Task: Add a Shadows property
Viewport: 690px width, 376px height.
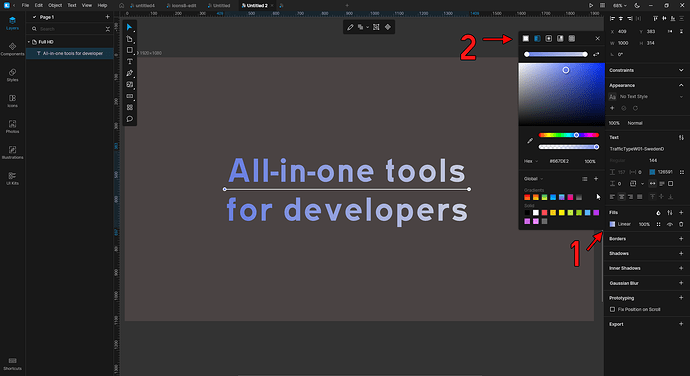Action: tap(681, 254)
